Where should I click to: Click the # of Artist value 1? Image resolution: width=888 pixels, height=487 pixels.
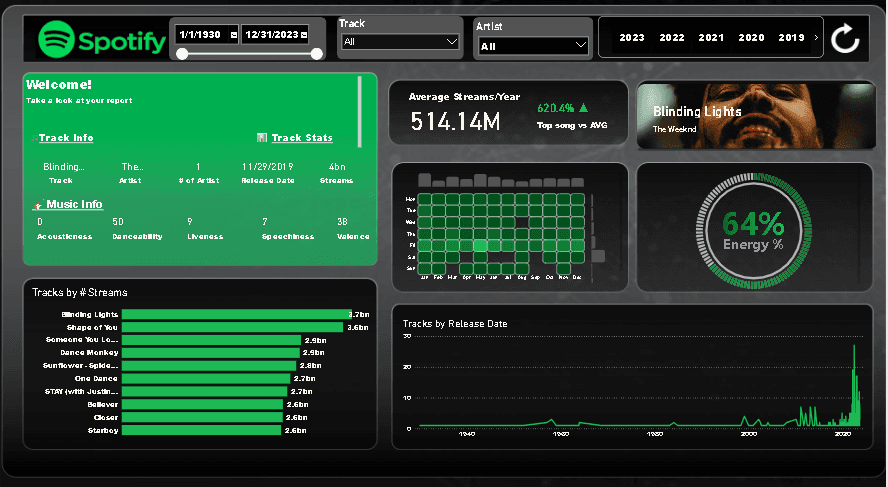[x=198, y=166]
